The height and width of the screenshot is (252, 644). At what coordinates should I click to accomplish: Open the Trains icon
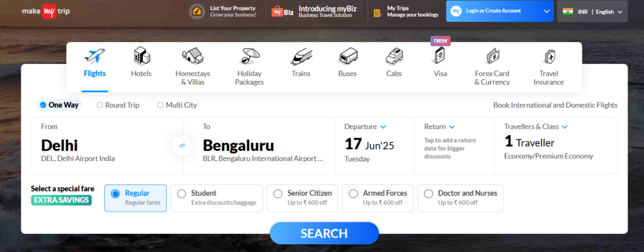(x=301, y=57)
